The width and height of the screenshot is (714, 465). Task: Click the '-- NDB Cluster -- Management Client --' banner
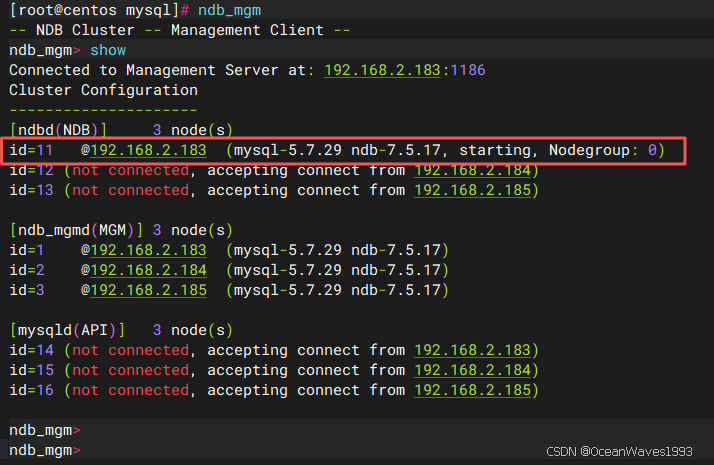180,30
